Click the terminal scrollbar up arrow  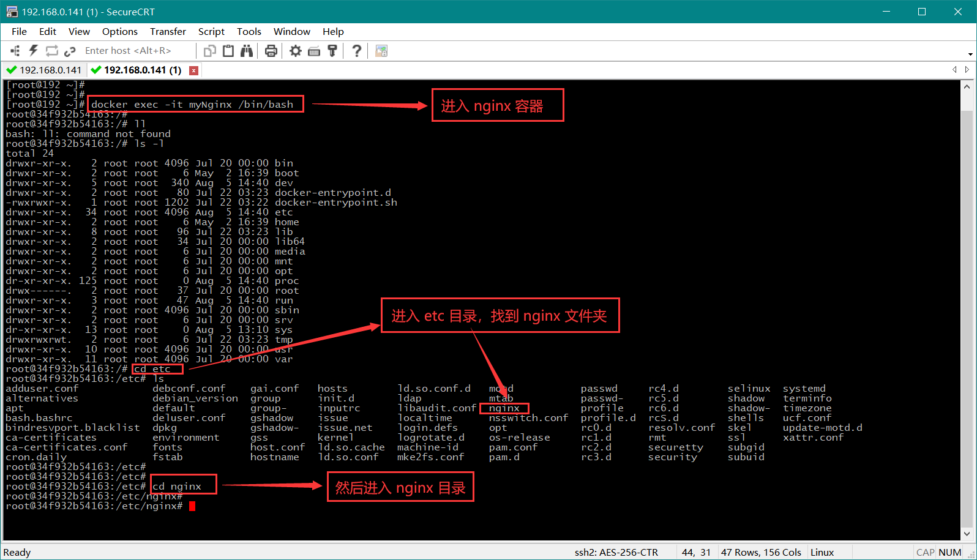click(x=967, y=86)
